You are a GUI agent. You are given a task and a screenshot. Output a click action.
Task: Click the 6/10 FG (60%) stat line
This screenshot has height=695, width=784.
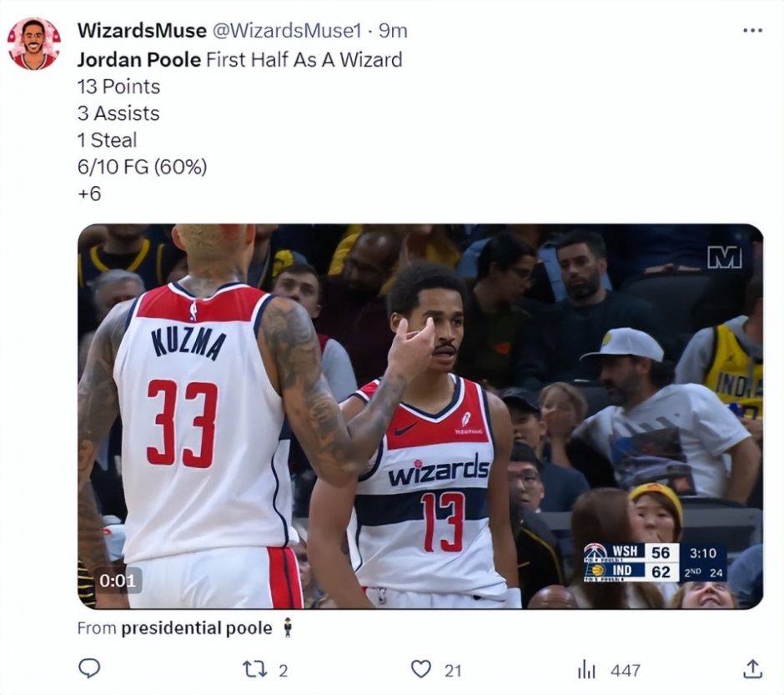[142, 167]
